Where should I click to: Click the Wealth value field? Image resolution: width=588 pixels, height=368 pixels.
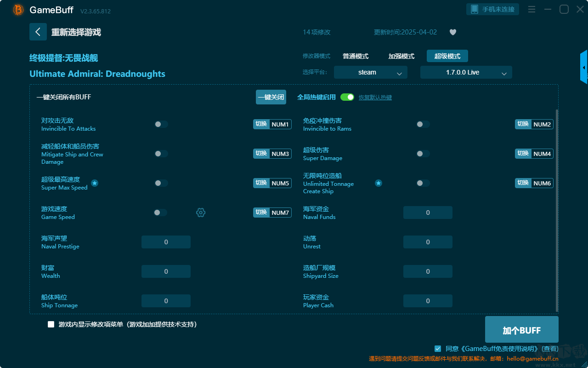coord(166,271)
